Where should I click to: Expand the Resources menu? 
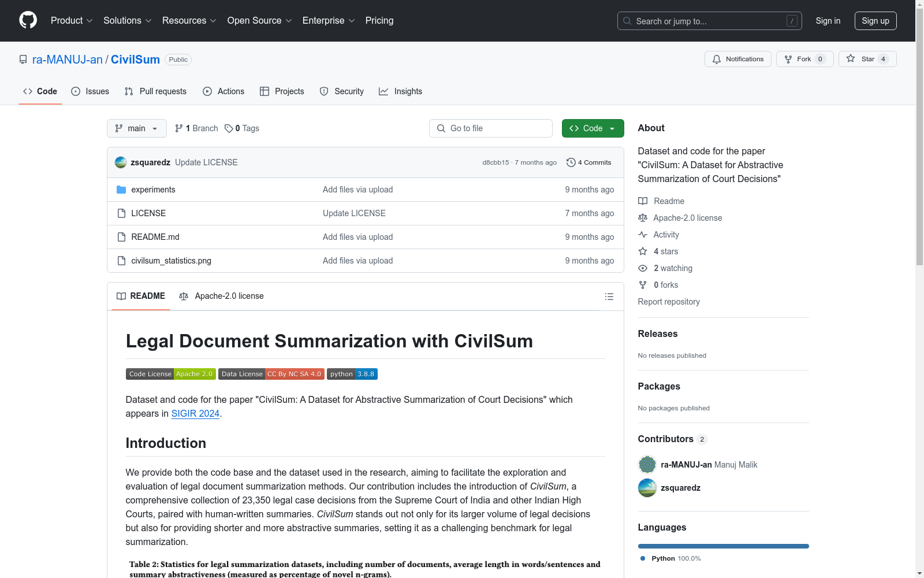pos(189,21)
